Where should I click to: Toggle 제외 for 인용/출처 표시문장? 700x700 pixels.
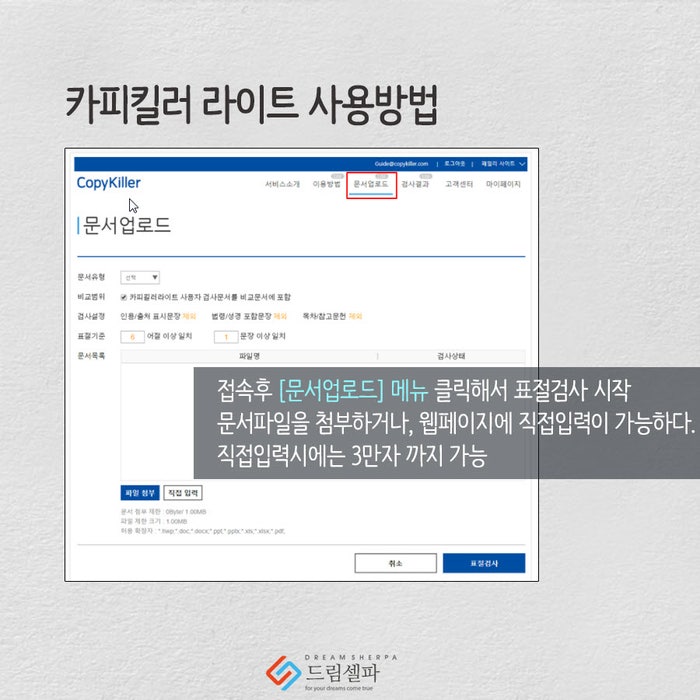189,317
